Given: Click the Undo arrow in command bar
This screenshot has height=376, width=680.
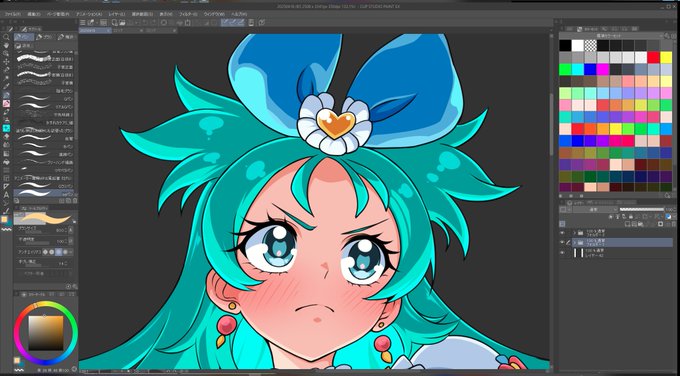Looking at the screenshot, I should (x=145, y=22).
